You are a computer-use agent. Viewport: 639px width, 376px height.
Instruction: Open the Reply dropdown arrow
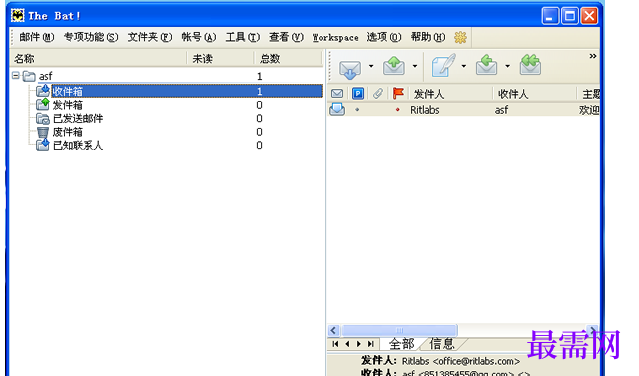(x=507, y=66)
